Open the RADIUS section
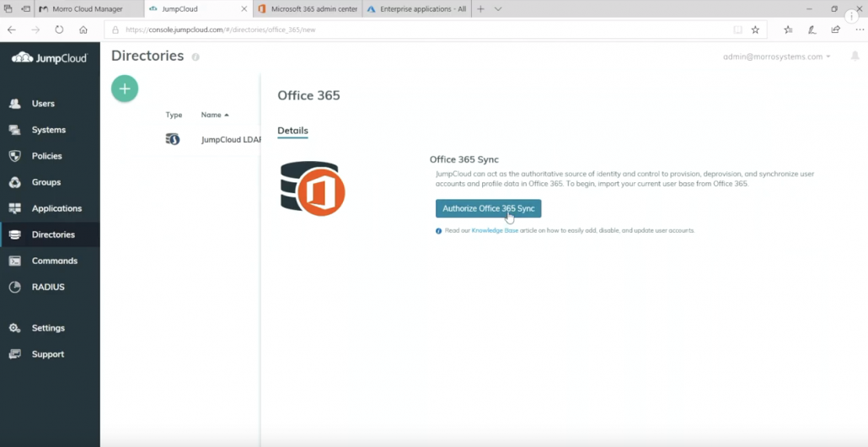Image resolution: width=868 pixels, height=447 pixels. coord(47,287)
